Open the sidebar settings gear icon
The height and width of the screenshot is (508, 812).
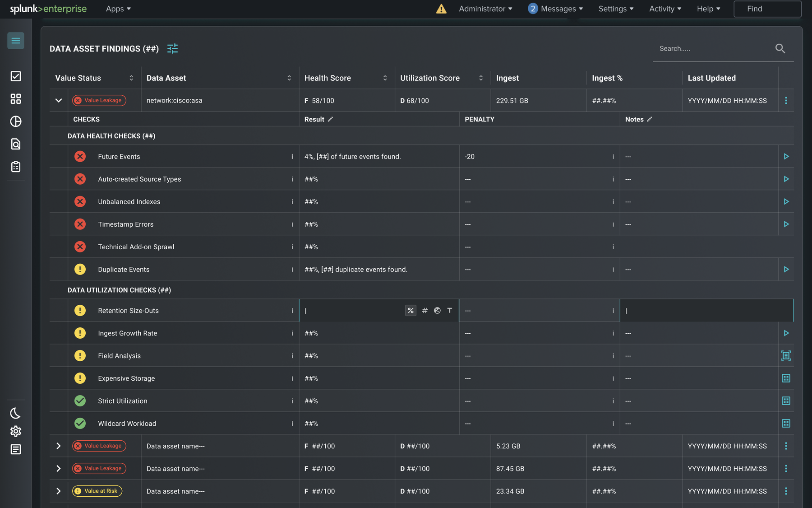pyautogui.click(x=16, y=431)
